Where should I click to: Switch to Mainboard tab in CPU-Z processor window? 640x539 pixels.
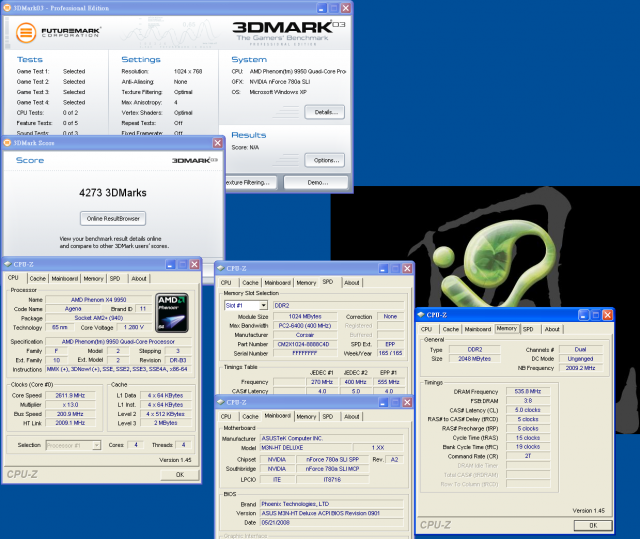pyautogui.click(x=64, y=279)
